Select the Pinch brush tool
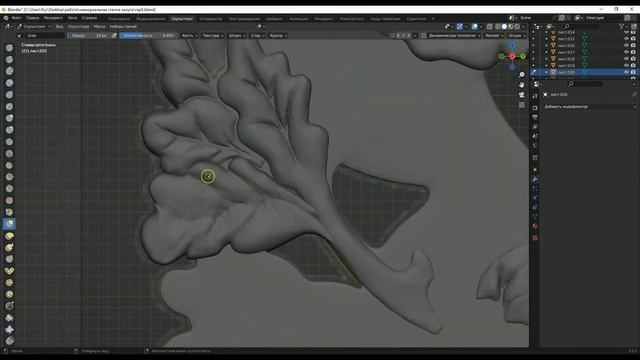This screenshot has width=640, height=360. pos(9,212)
